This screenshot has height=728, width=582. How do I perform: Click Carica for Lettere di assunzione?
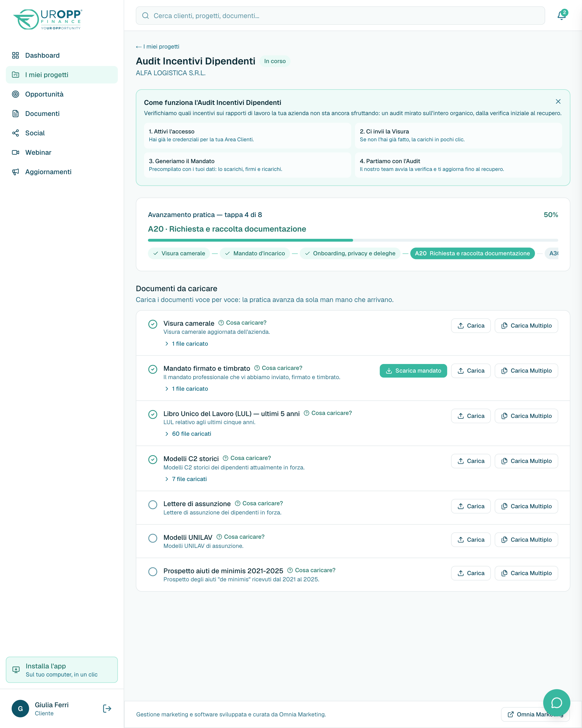pos(471,506)
